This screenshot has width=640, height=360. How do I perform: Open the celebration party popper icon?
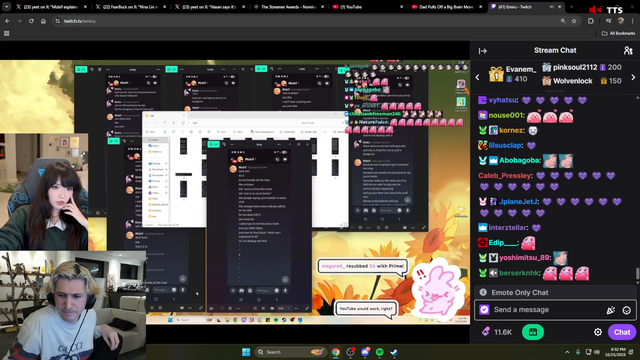coord(611,310)
